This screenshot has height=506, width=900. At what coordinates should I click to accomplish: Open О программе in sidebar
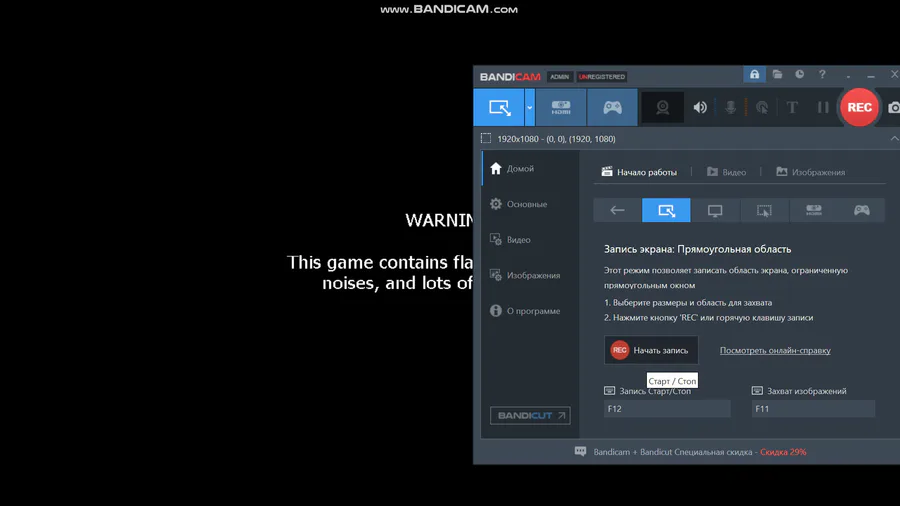pyautogui.click(x=530, y=311)
